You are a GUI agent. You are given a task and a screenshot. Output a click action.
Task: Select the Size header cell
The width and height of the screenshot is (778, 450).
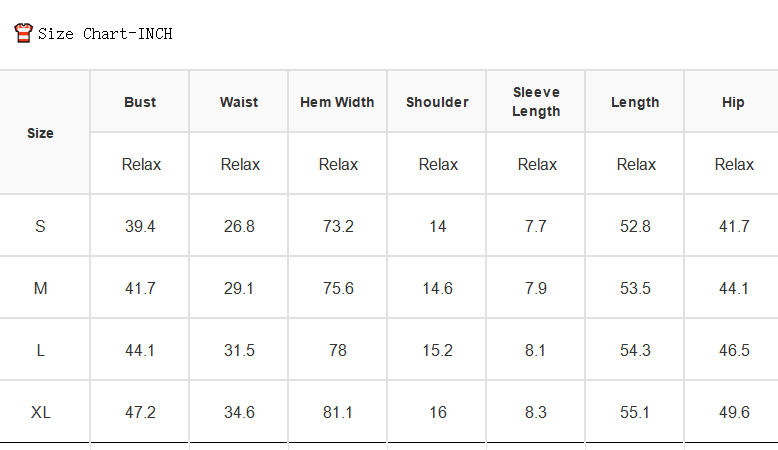point(40,133)
